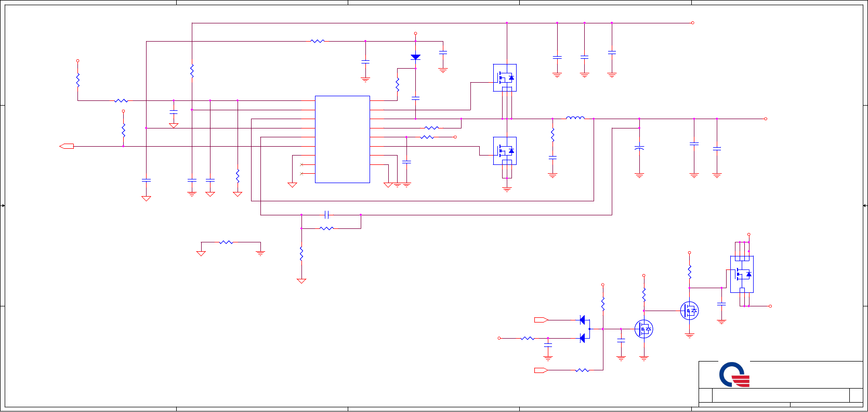Screen dimensions: 868x412
Task: Select the resistor parallel to the horizontal capacitor
Action: 327,228
